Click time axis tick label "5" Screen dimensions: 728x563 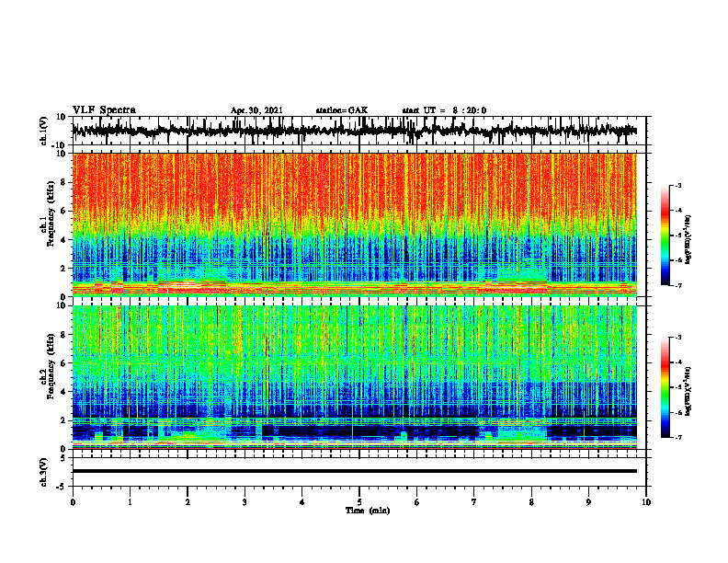(359, 502)
